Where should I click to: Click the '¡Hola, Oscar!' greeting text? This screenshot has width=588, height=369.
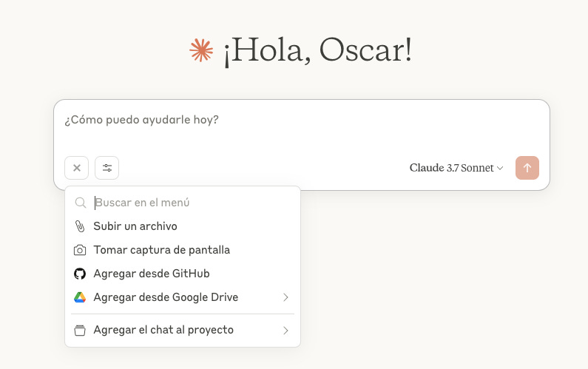318,50
